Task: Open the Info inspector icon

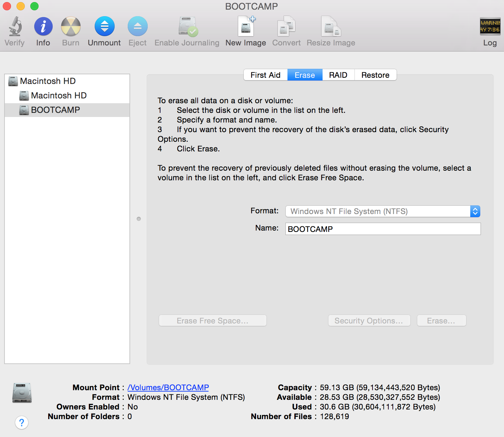Action: 43,26
